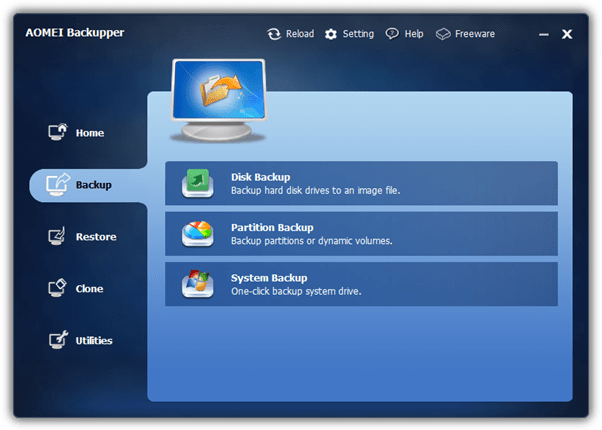The height and width of the screenshot is (430, 602).
Task: Click the Freeware box icon
Action: (x=443, y=34)
